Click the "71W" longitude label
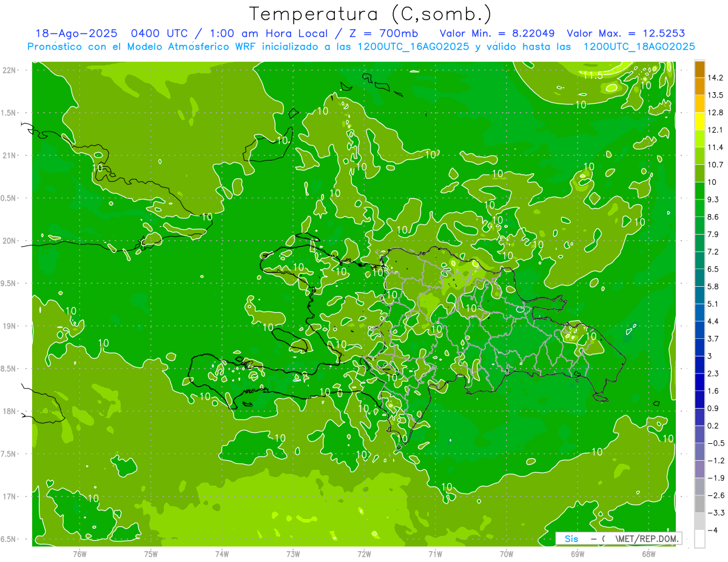This screenshot has width=728, height=562. [435, 554]
